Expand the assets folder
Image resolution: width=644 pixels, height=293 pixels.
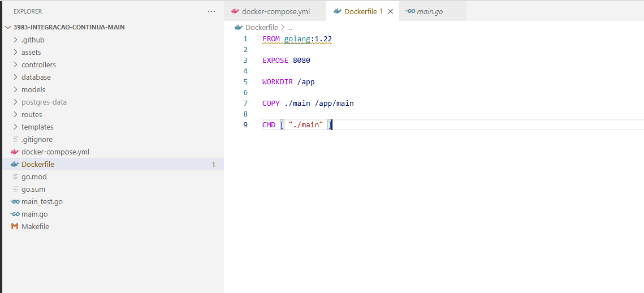(x=16, y=53)
